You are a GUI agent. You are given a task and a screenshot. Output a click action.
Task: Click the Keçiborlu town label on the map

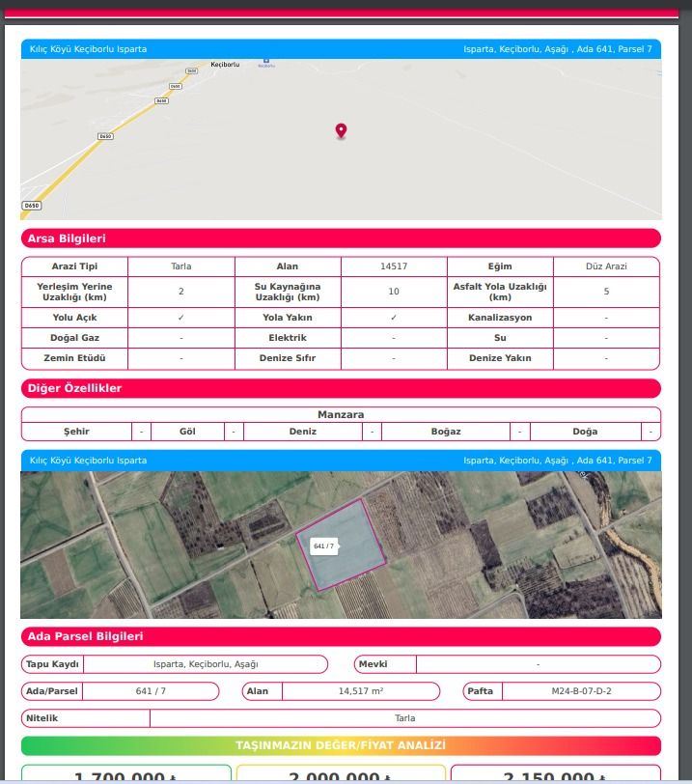pos(224,64)
